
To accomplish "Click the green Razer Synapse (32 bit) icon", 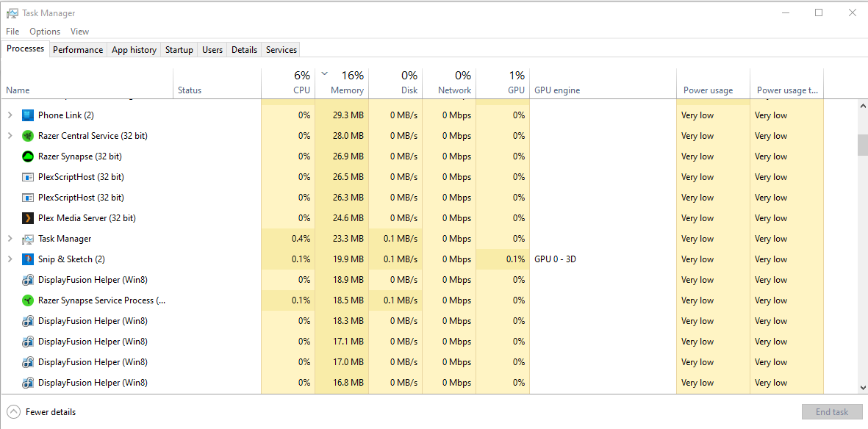I will 28,156.
